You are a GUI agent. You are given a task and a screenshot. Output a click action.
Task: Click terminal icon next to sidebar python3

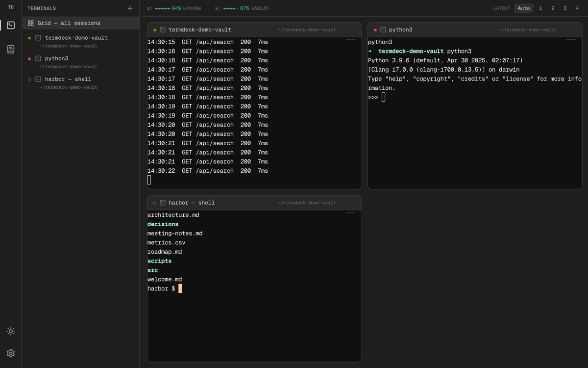38,58
